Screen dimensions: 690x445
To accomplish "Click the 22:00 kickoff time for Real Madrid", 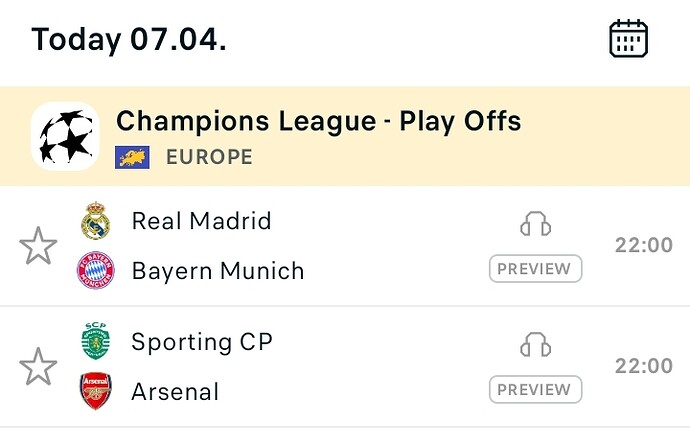I will [643, 246].
